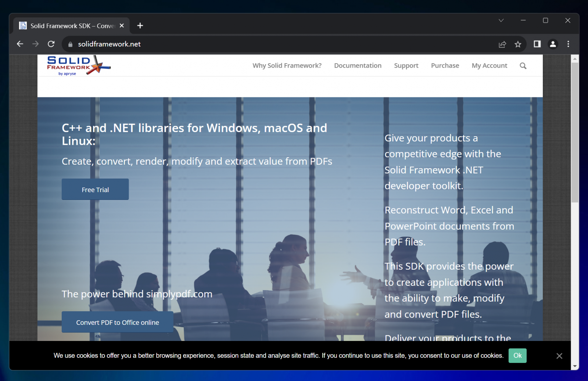Open the My Account menu item

(490, 66)
